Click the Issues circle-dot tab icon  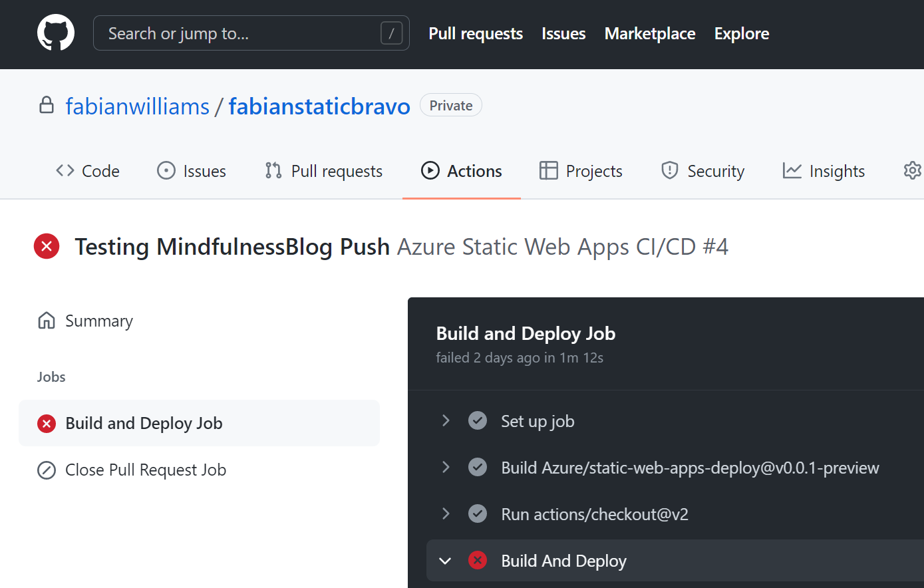point(166,171)
